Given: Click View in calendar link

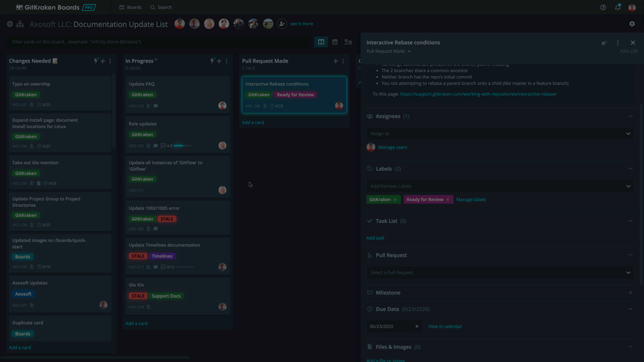Looking at the screenshot, I should coord(445,327).
